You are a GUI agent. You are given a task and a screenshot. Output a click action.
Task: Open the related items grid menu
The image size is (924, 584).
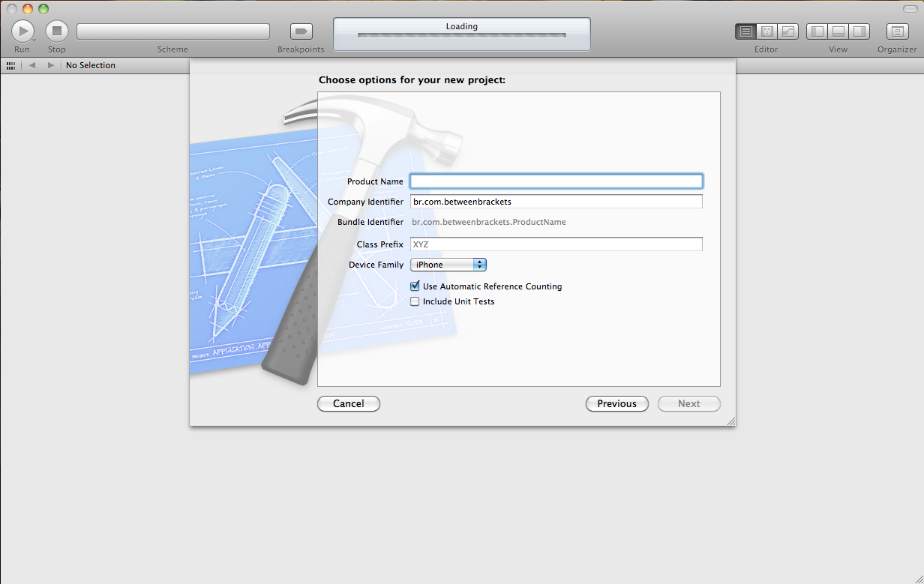(10, 65)
